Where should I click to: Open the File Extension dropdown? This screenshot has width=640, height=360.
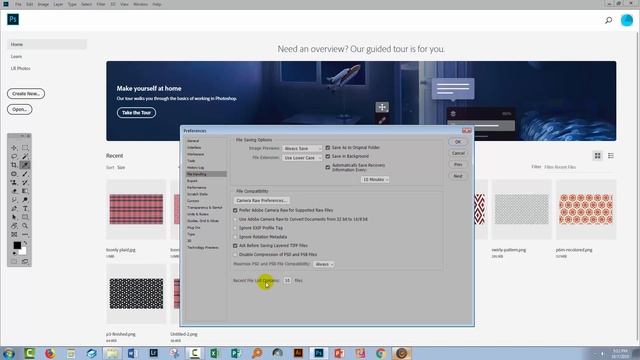coord(302,158)
